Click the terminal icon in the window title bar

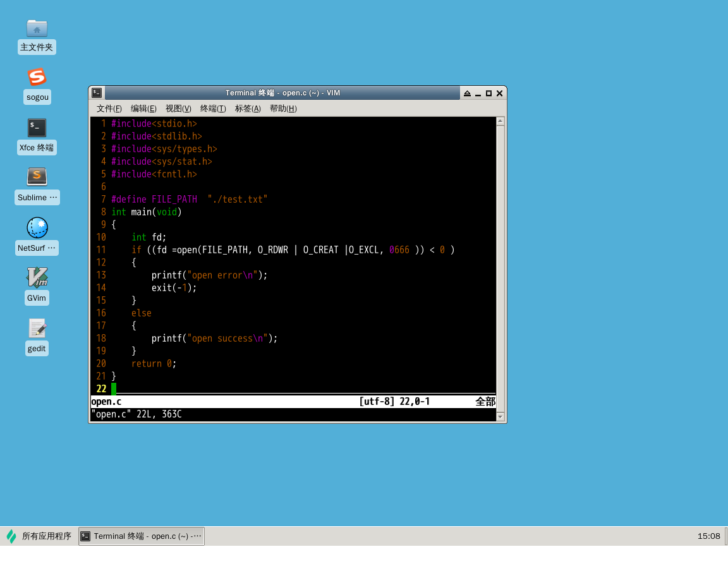click(97, 93)
